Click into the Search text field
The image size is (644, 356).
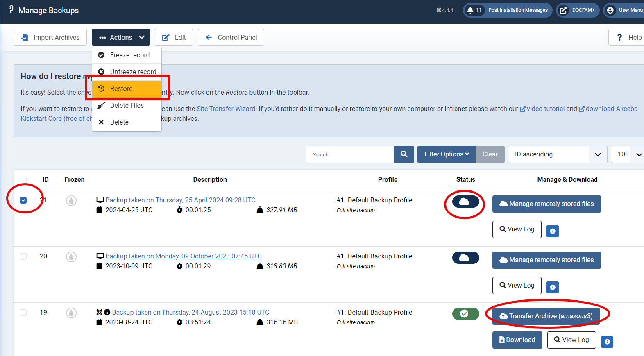pyautogui.click(x=349, y=154)
